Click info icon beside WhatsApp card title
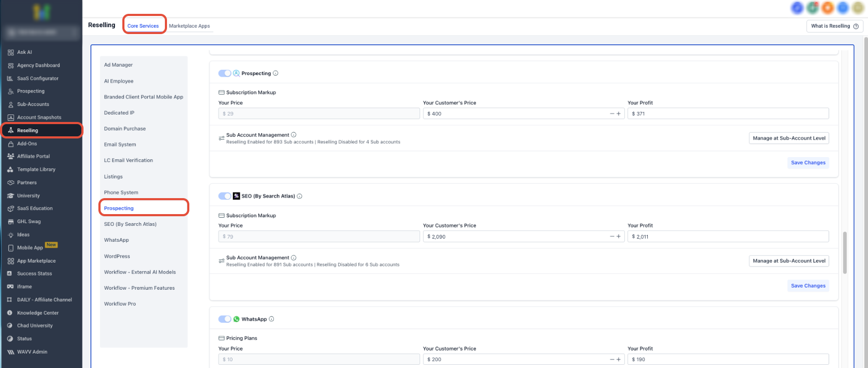 [271, 319]
